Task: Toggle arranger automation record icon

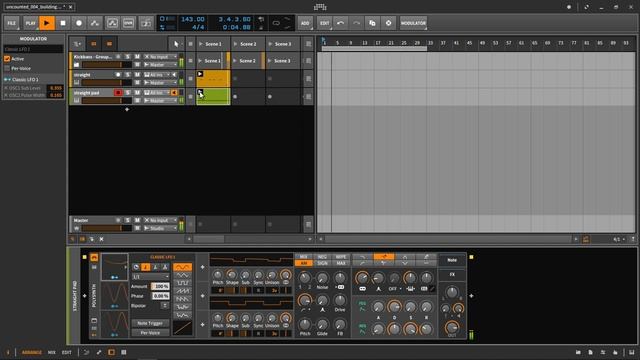Action: tap(112, 23)
